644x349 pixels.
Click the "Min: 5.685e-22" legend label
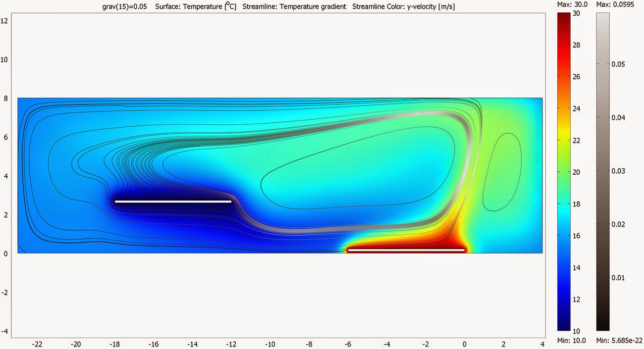coord(619,340)
